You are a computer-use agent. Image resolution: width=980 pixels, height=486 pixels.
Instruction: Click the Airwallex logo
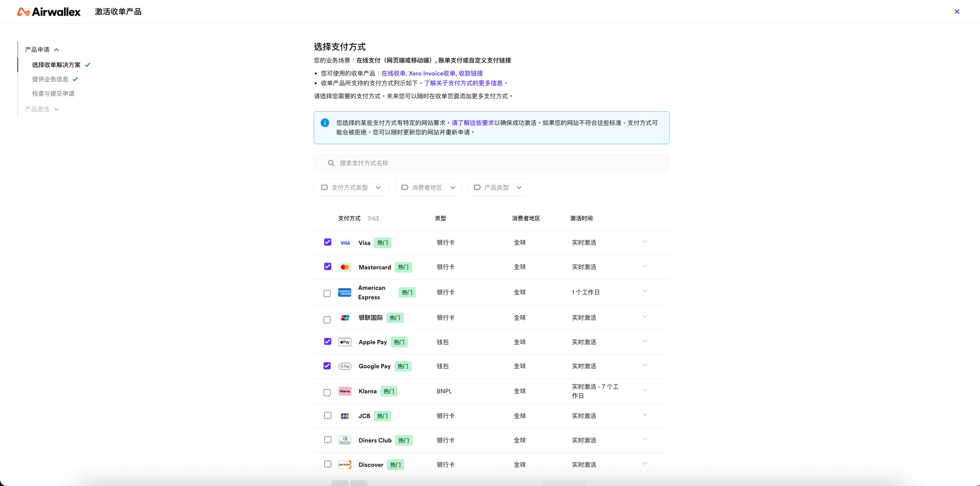48,11
